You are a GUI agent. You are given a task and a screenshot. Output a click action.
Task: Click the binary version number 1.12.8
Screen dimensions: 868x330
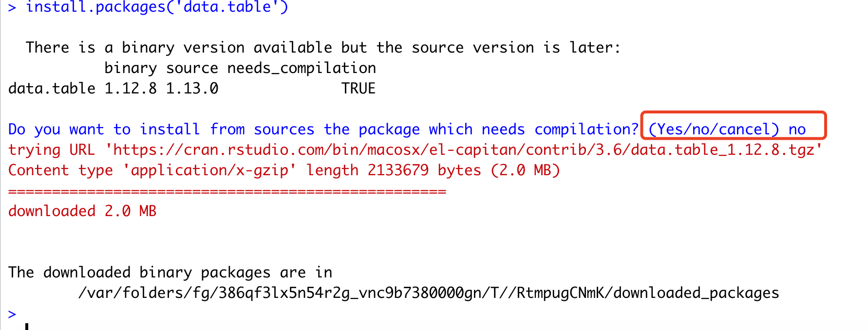click(131, 89)
